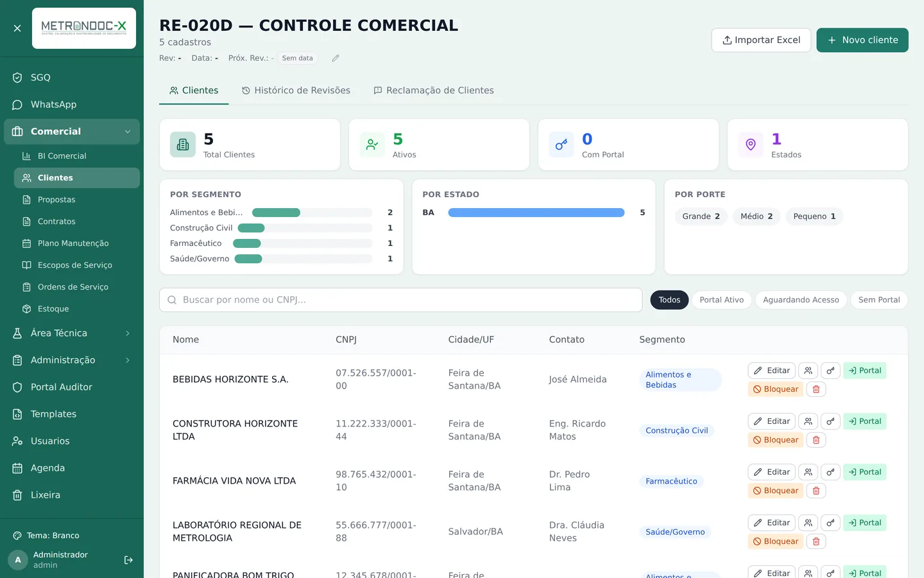Click the Alimentos e Bebi... segment bar
The height and width of the screenshot is (578, 924).
click(312, 213)
